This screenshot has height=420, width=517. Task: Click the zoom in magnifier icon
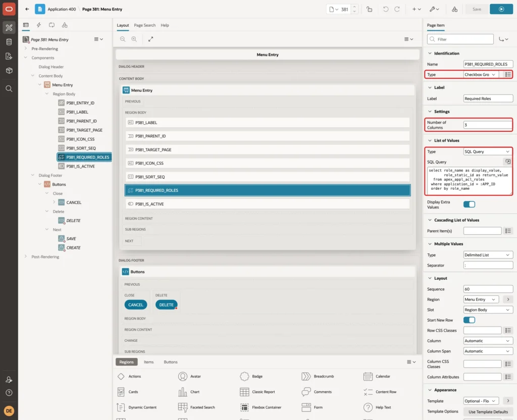pyautogui.click(x=134, y=39)
